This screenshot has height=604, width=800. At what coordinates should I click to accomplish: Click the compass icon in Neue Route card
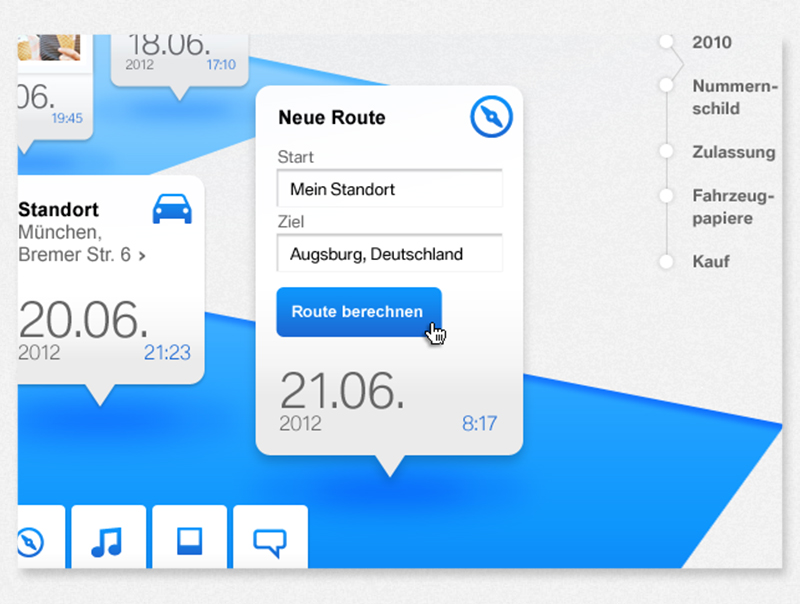tap(491, 118)
